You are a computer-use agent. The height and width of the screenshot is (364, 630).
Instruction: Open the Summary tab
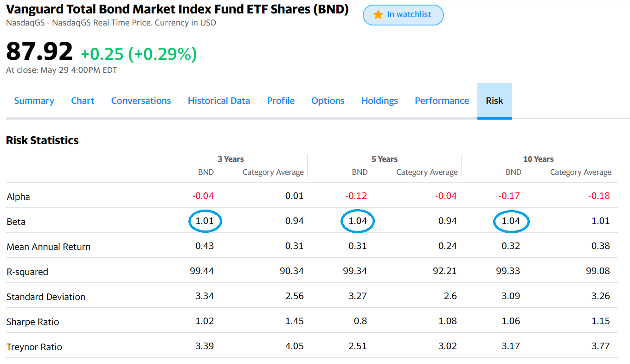tap(34, 101)
